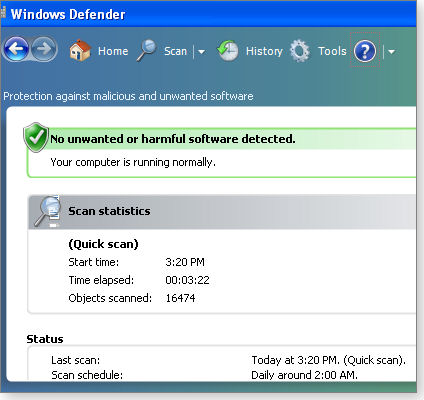Open Home via the house icon

pos(80,51)
